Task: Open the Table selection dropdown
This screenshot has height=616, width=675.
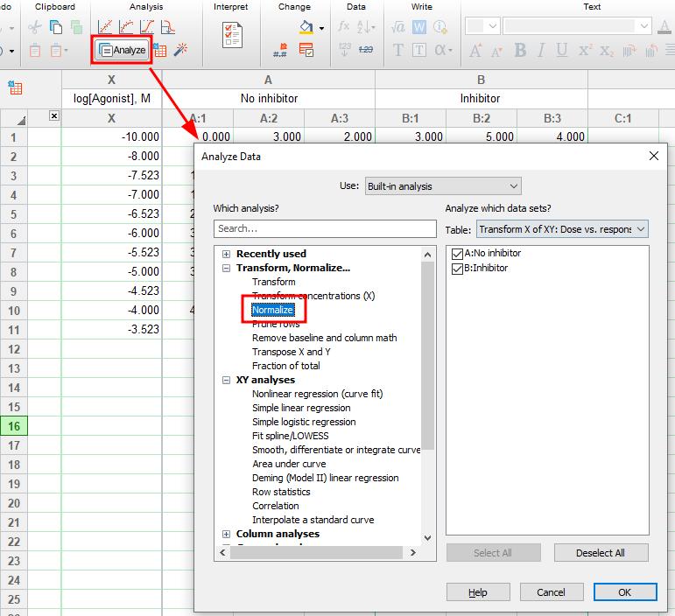Action: click(562, 229)
